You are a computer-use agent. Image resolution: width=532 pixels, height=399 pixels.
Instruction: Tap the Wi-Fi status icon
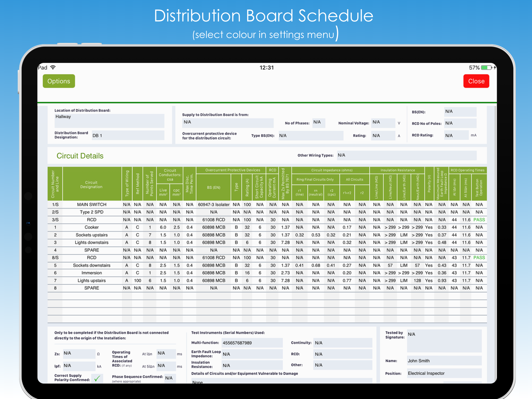pyautogui.click(x=53, y=67)
